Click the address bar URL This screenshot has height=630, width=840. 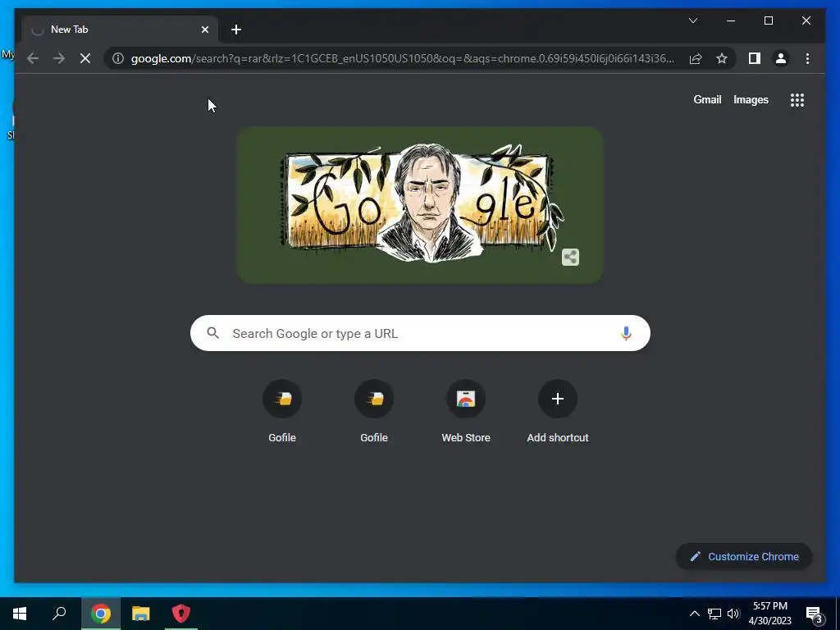click(403, 58)
